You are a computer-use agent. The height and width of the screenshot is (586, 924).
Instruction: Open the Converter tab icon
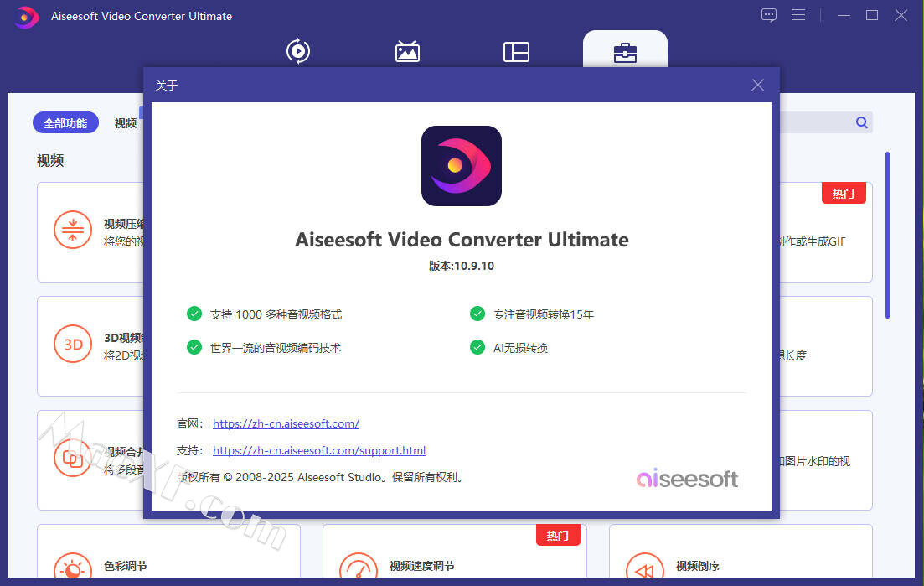coord(298,51)
